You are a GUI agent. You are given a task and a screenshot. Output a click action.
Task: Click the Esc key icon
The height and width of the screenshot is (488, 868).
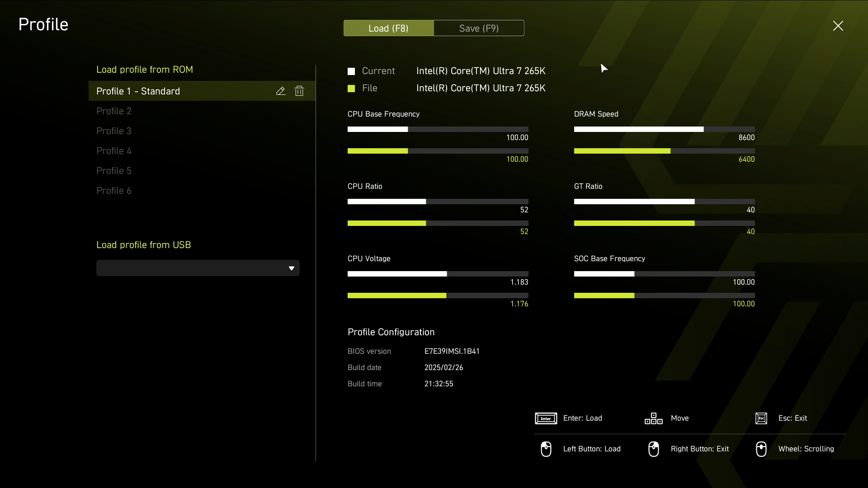tap(761, 418)
